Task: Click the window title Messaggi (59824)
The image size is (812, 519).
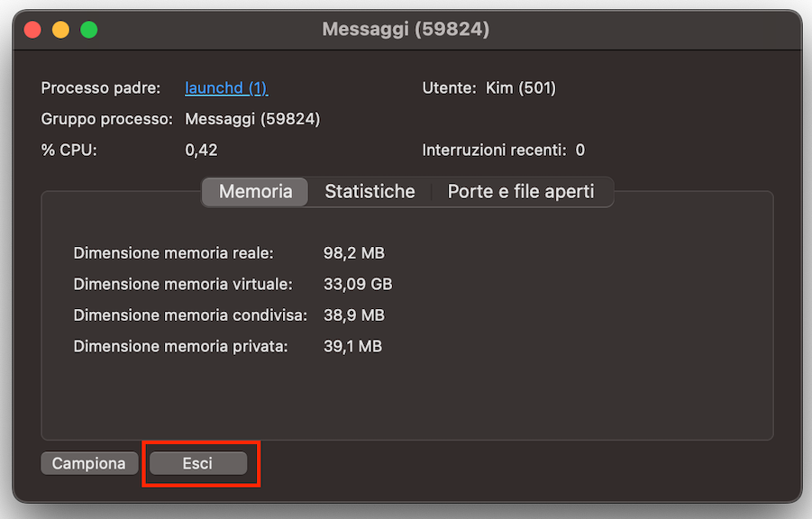Action: (406, 29)
